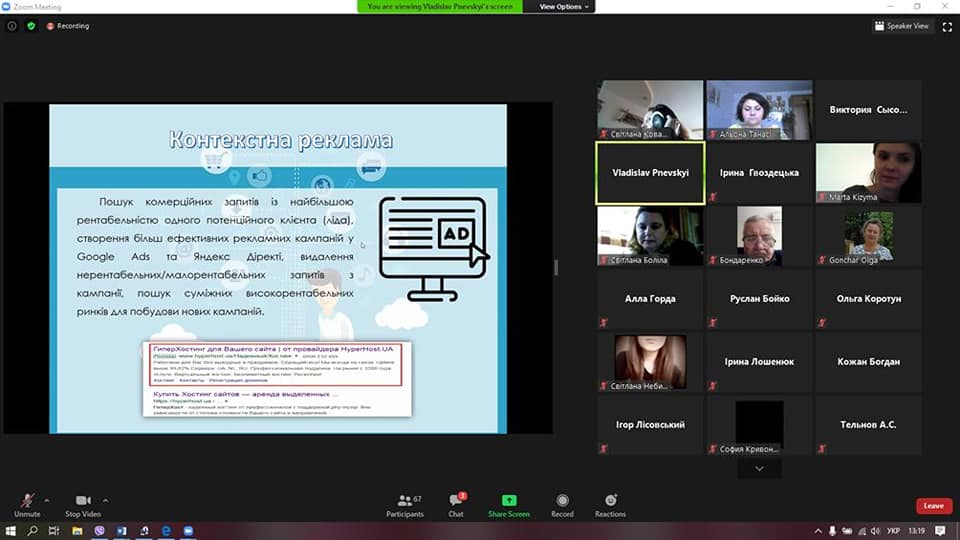
Task: Select Vladislav Pnevskyi's participant tile
Action: (x=650, y=172)
